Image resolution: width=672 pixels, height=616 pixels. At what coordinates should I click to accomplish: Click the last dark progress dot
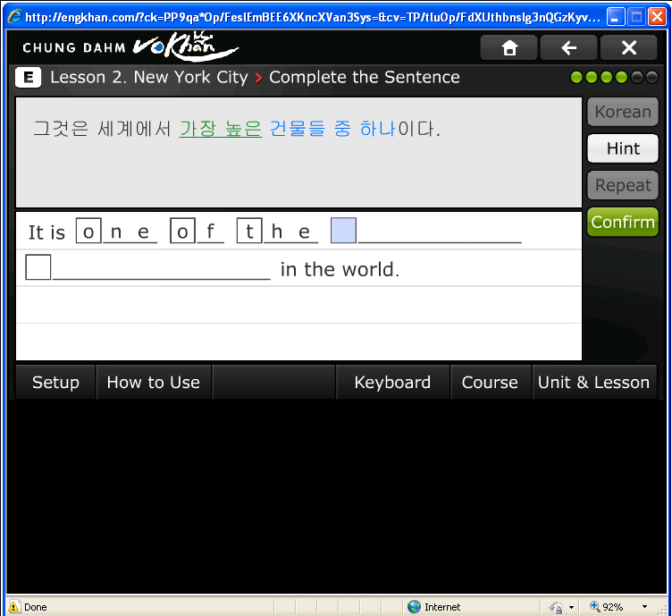[651, 78]
